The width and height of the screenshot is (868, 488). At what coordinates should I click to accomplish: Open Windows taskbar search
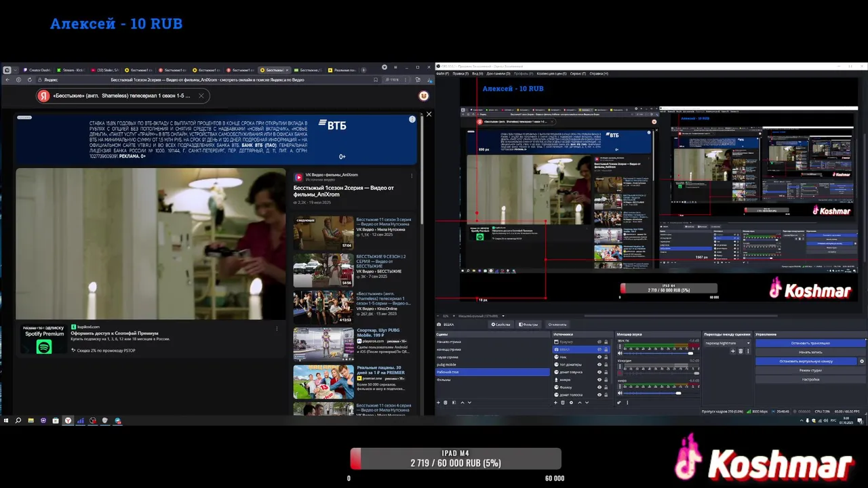pos(18,420)
